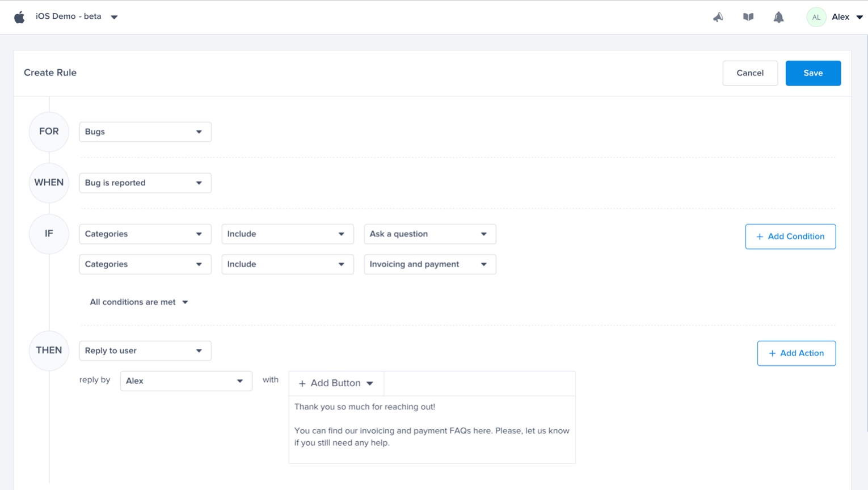Open the FOR Bugs dropdown
Image resolution: width=868 pixels, height=490 pixels.
[x=145, y=132]
